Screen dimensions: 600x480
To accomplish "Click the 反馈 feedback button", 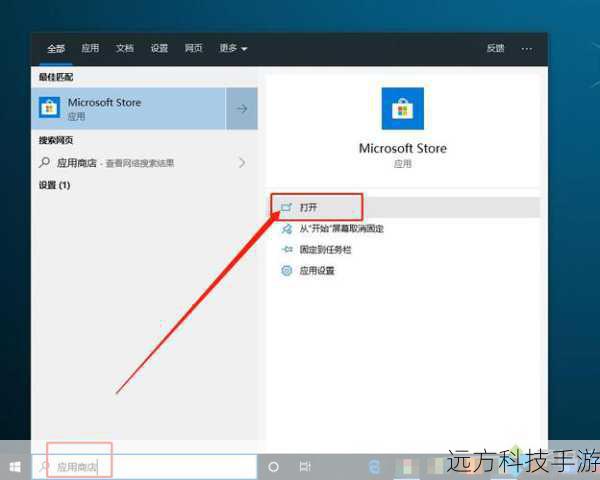I will [x=496, y=48].
